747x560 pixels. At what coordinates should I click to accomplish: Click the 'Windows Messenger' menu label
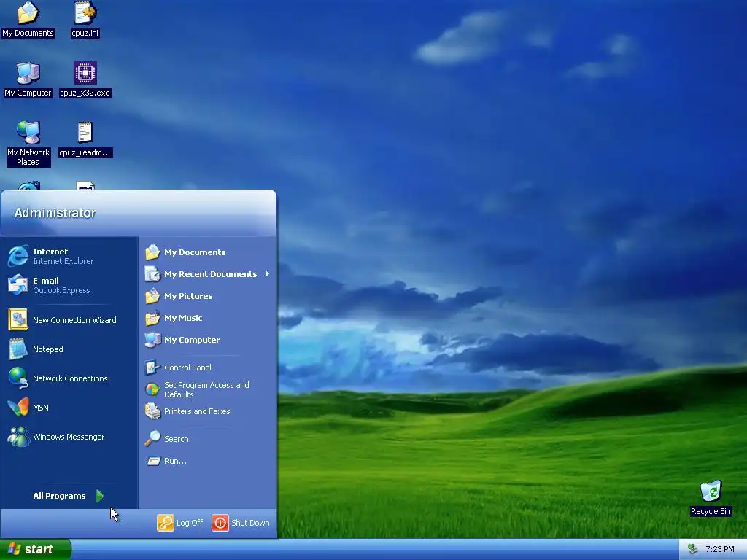69,437
